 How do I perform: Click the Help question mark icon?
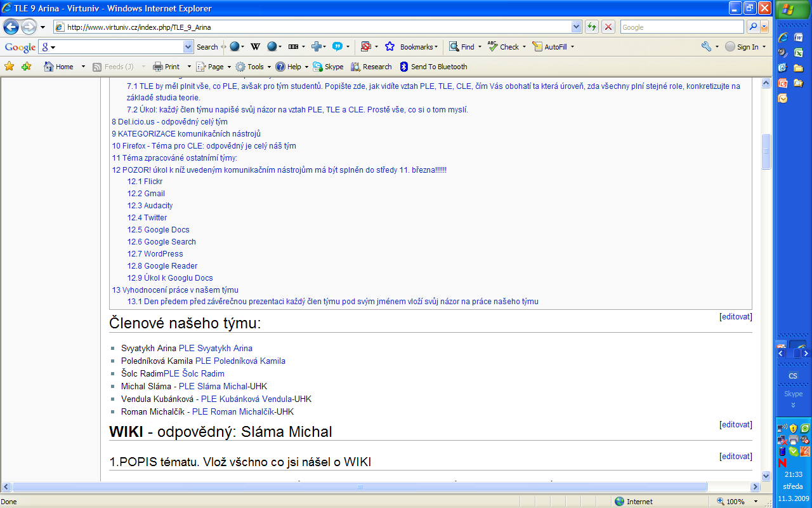pos(279,67)
